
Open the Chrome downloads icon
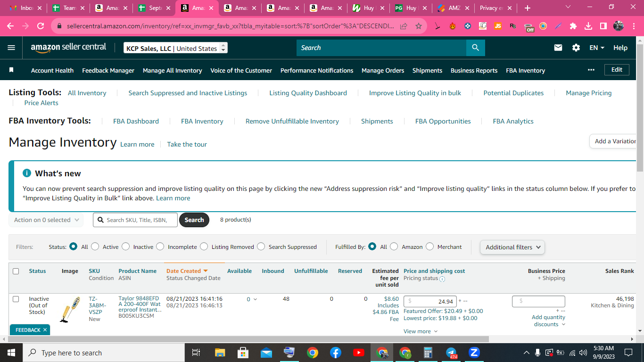[x=588, y=26]
